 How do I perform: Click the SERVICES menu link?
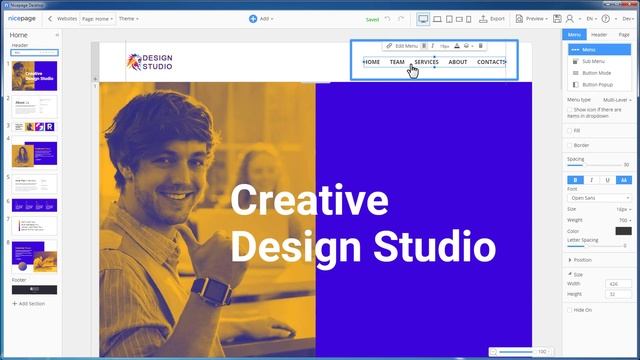(x=427, y=62)
